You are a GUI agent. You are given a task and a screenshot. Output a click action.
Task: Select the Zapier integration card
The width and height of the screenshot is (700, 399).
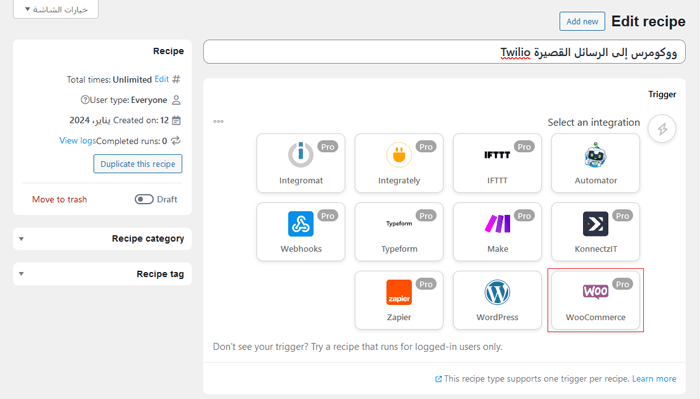[x=399, y=300]
